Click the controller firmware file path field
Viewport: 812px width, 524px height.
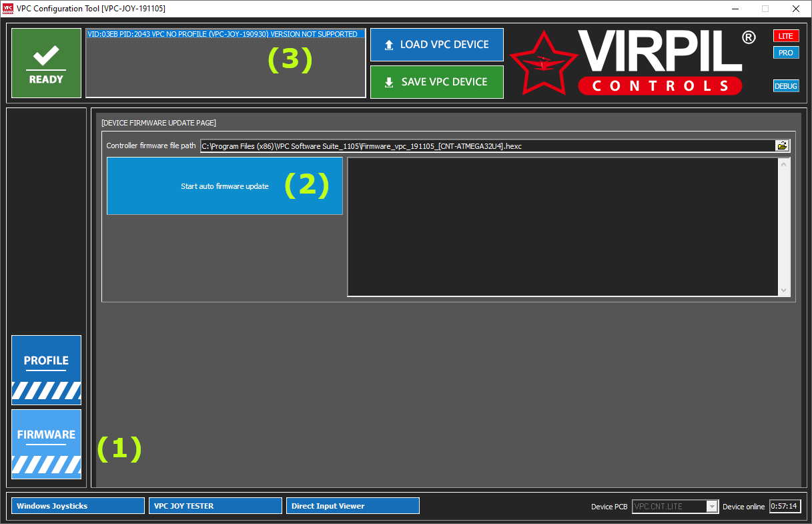(x=487, y=146)
